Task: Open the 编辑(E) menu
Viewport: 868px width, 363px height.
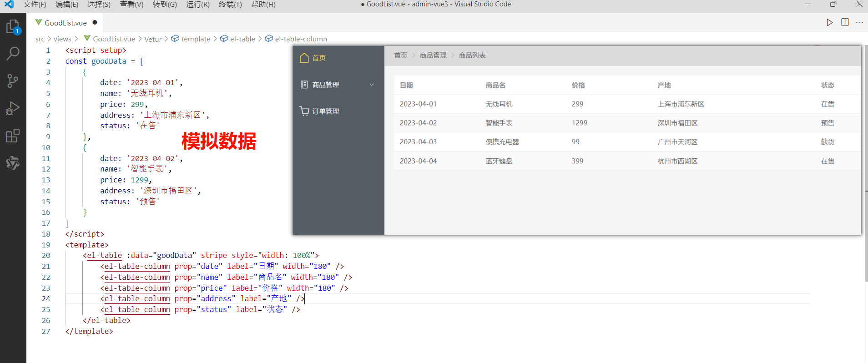Action: point(67,5)
